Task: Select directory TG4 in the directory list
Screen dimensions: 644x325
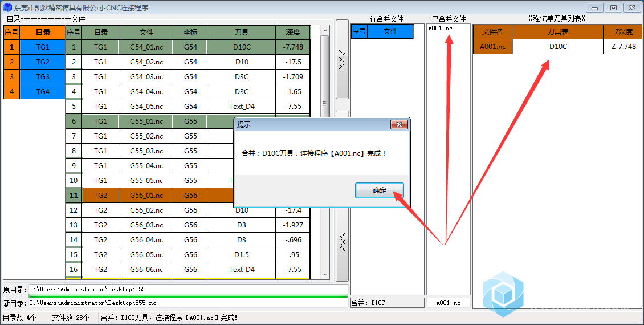Action: 43,91
